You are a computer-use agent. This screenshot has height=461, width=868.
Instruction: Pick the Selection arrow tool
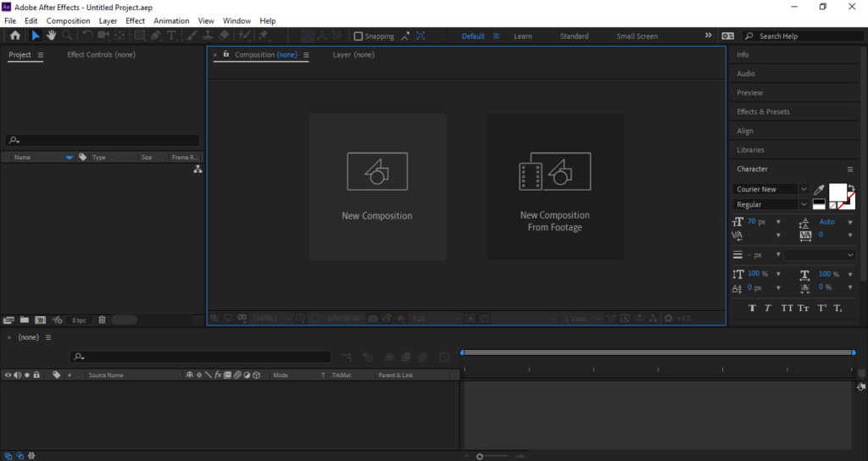pos(36,36)
